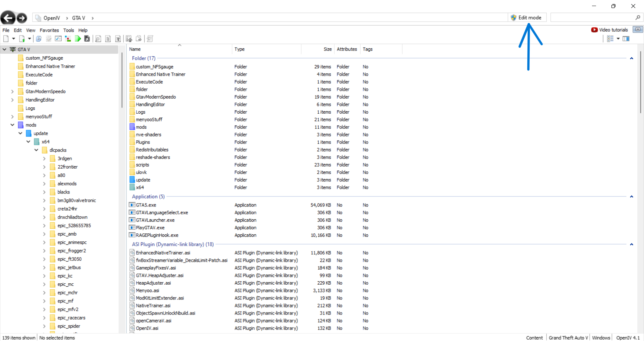Click the GTA5.exe application icon
This screenshot has width=644, height=341.
(132, 205)
